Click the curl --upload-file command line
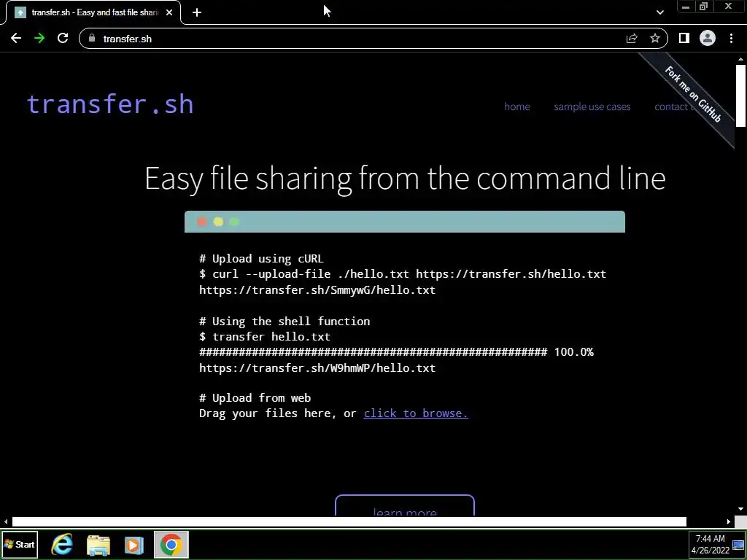The height and width of the screenshot is (560, 747). (x=403, y=274)
